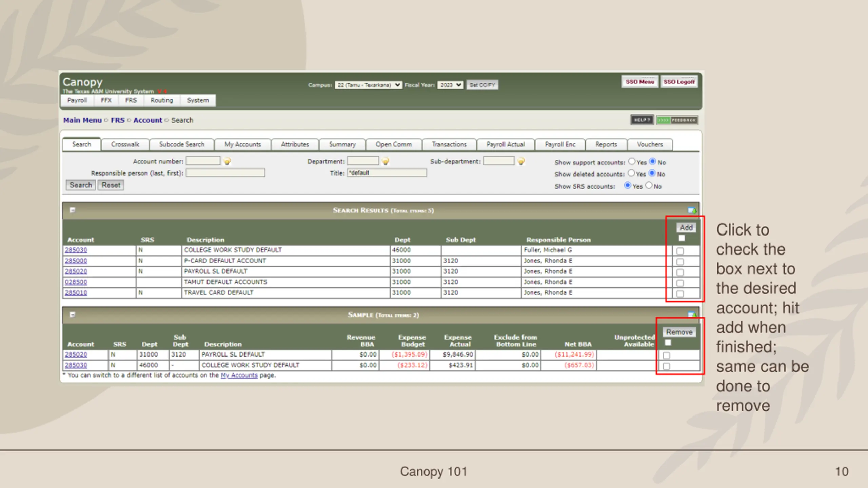Check the box for P-Card Default Account
Viewport: 868px width, 488px height.
click(x=680, y=262)
